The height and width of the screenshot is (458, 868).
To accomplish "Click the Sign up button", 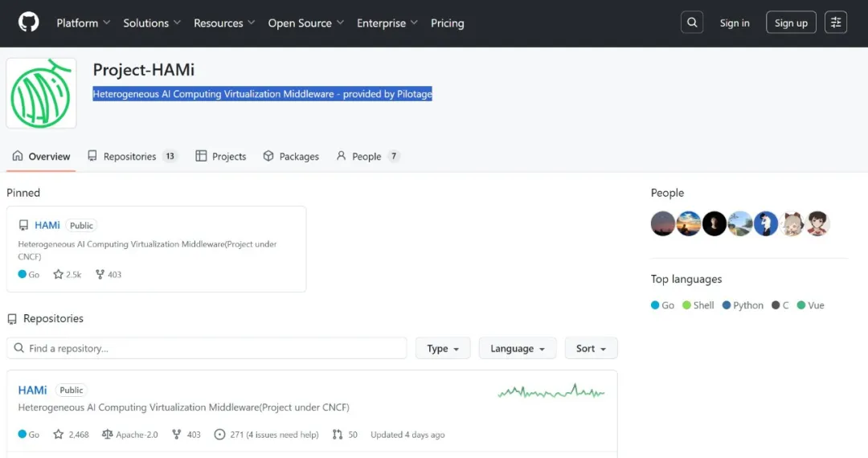I will [791, 23].
